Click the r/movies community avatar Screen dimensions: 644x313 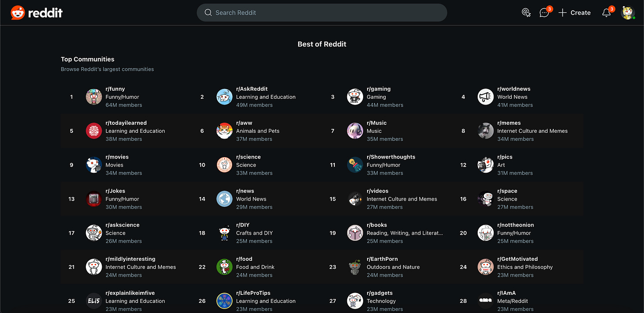94,165
